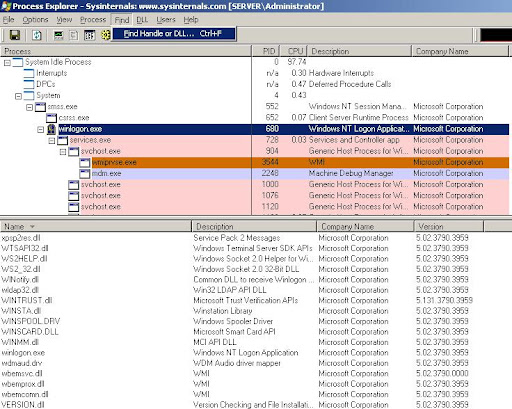
Task: Select the WINSTA.dll row
Action: tap(242, 311)
